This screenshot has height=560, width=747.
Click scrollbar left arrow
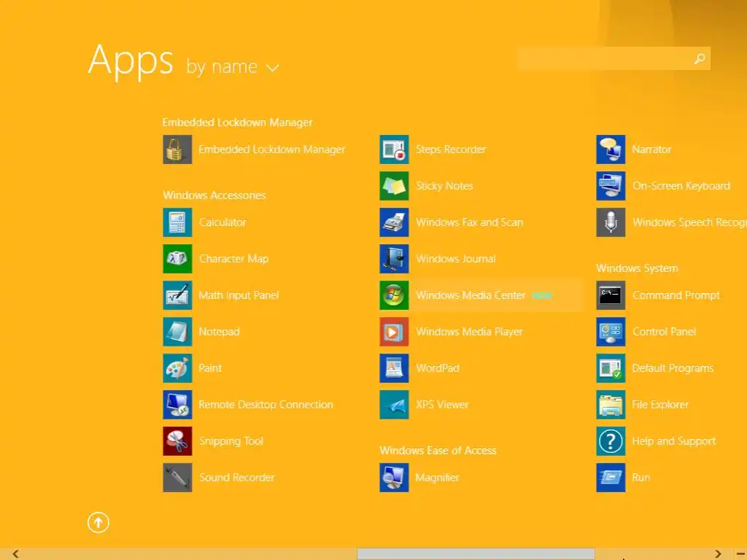(16, 554)
